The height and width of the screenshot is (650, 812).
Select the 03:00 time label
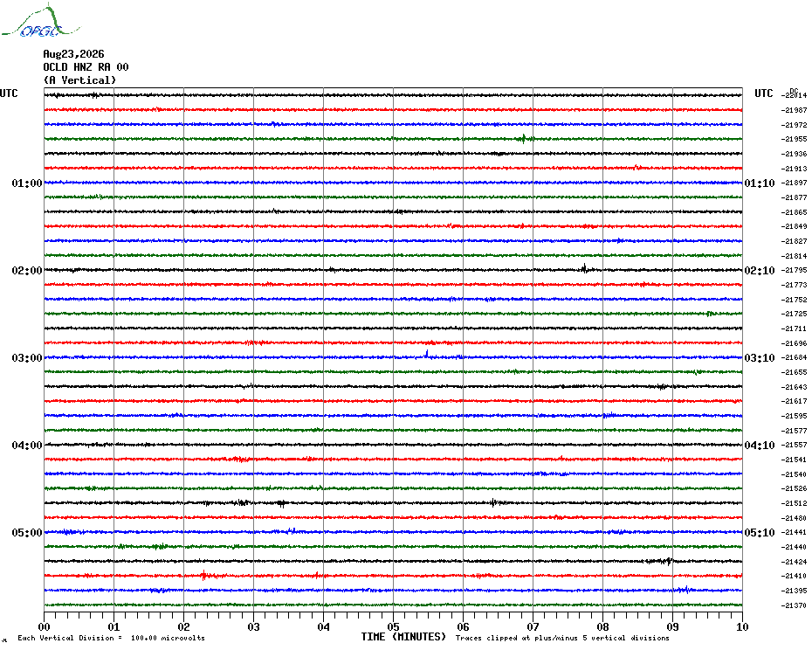click(27, 358)
